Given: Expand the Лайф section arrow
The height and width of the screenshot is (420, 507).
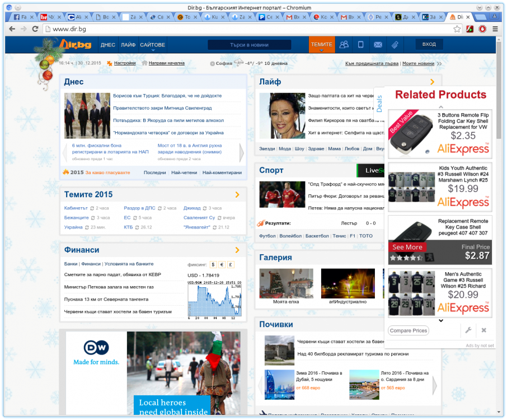Looking at the screenshot, I should pos(433,82).
